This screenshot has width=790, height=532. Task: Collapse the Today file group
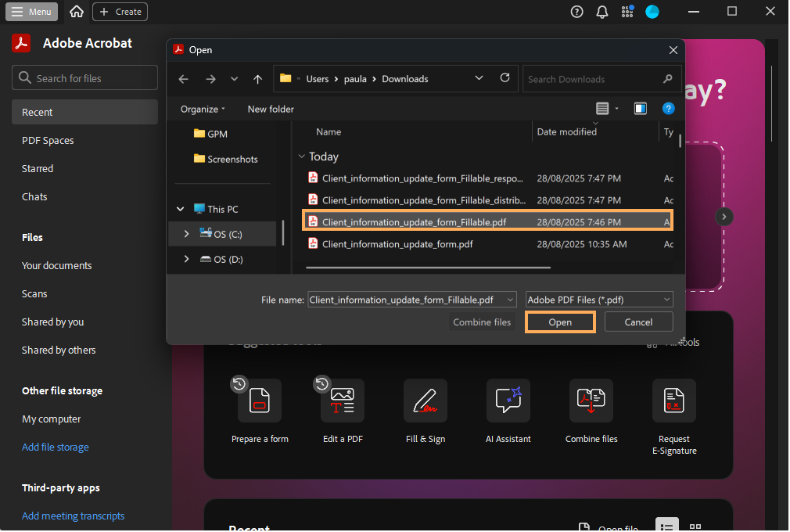click(302, 156)
